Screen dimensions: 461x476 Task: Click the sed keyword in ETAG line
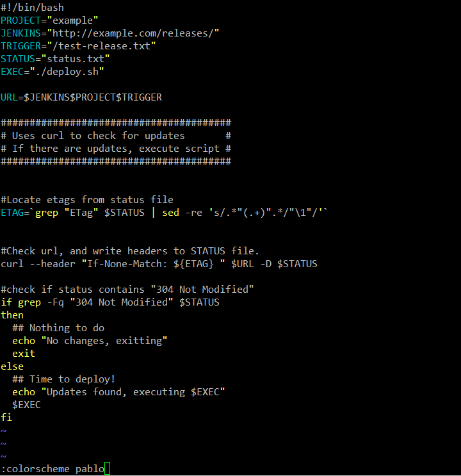point(170,213)
